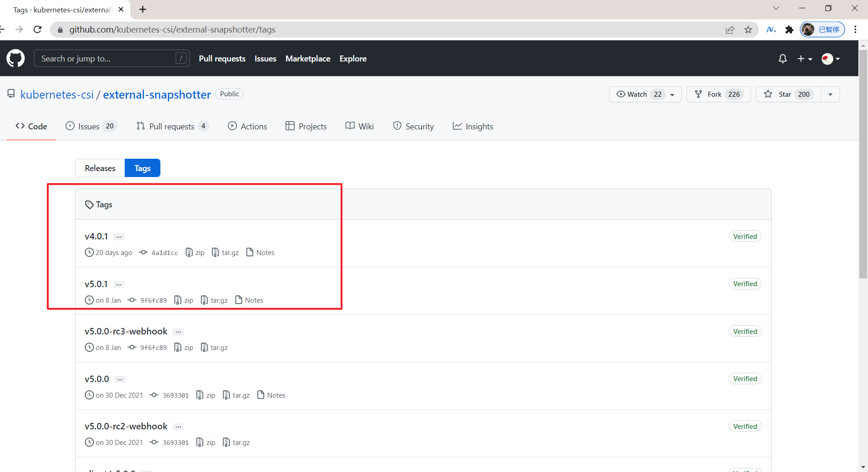Image resolution: width=868 pixels, height=472 pixels.
Task: Switch to the Code tab
Action: [x=31, y=126]
